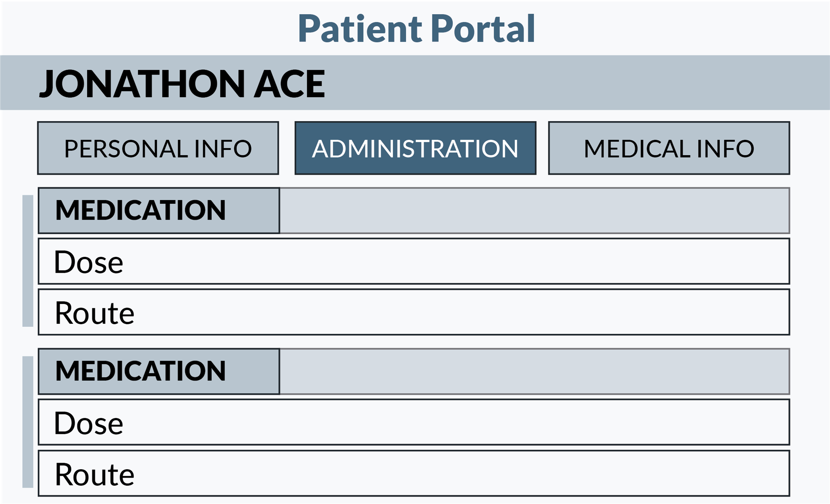The height and width of the screenshot is (504, 830).
Task: Select the ADMINISTRATION tab
Action: click(x=415, y=148)
